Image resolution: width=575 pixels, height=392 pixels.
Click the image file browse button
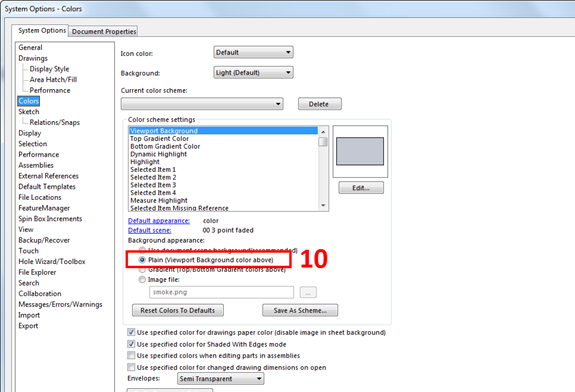tap(308, 292)
